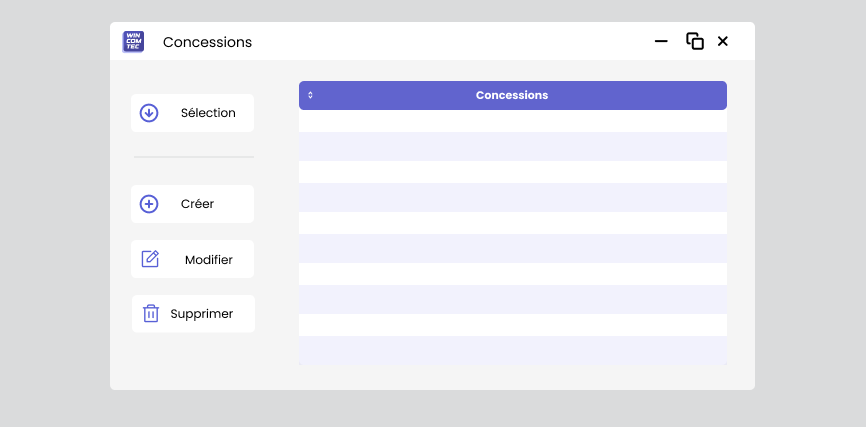Close the Concessions window

tap(723, 41)
